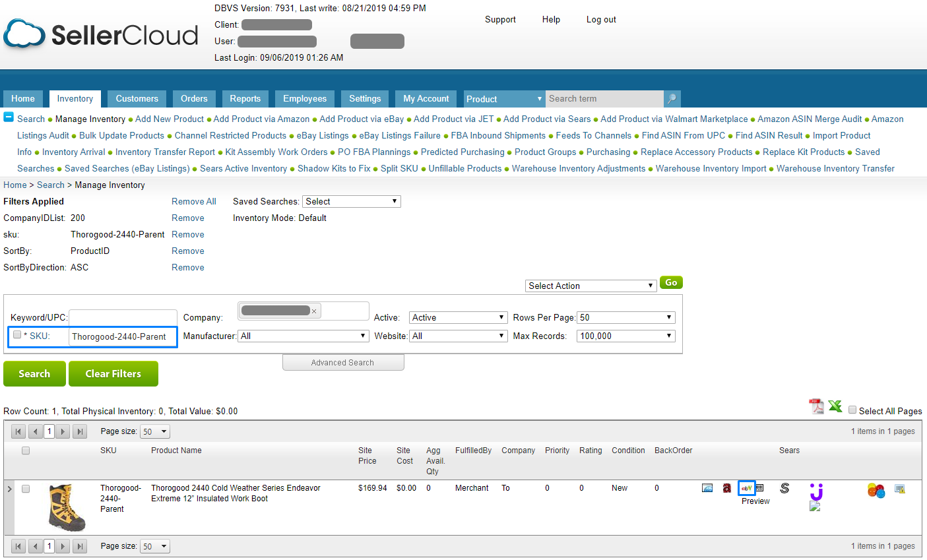Go to last page in the bottom pager
927x560 pixels.
tap(80, 546)
